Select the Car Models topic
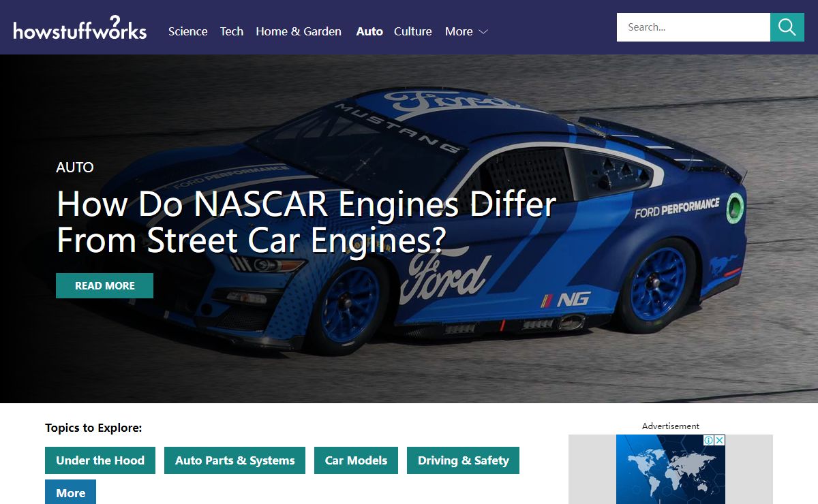Screen dimensions: 818x504 [356, 460]
